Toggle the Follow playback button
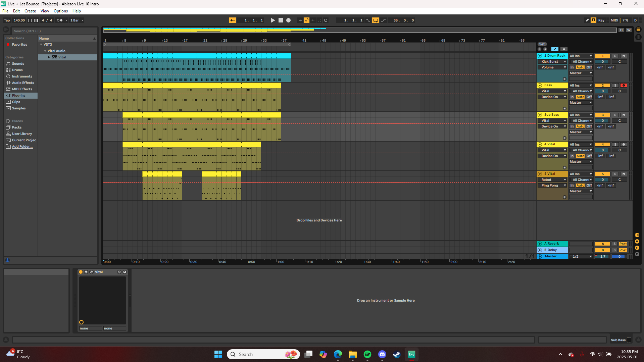This screenshot has height=362, width=644. (232, 20)
